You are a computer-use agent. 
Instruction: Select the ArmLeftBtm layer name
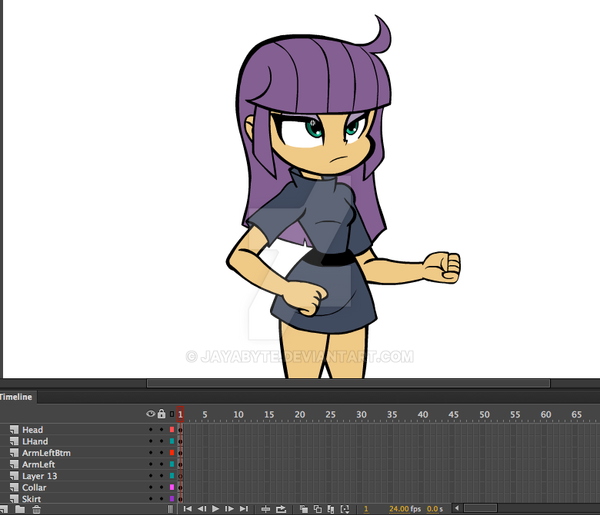pyautogui.click(x=46, y=453)
